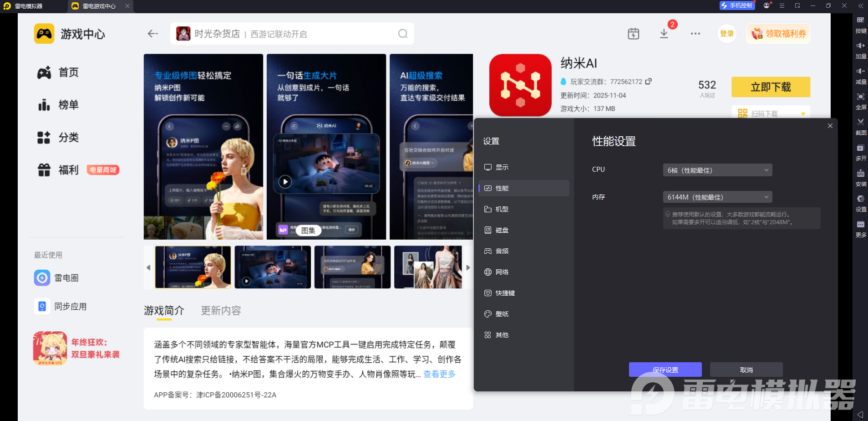The width and height of the screenshot is (868, 421).
Task: Show previous thumbnails with the left arrow
Action: [x=148, y=267]
